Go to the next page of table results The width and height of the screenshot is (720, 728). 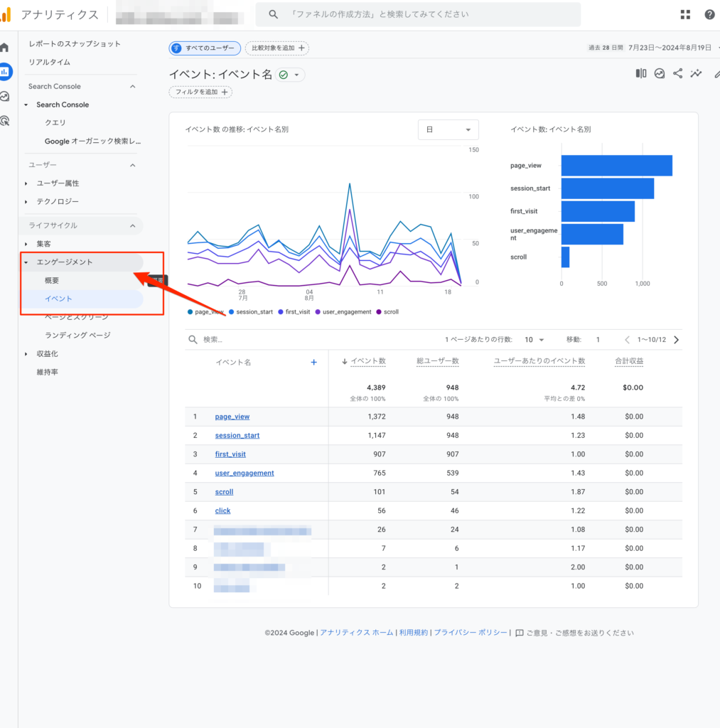(677, 340)
